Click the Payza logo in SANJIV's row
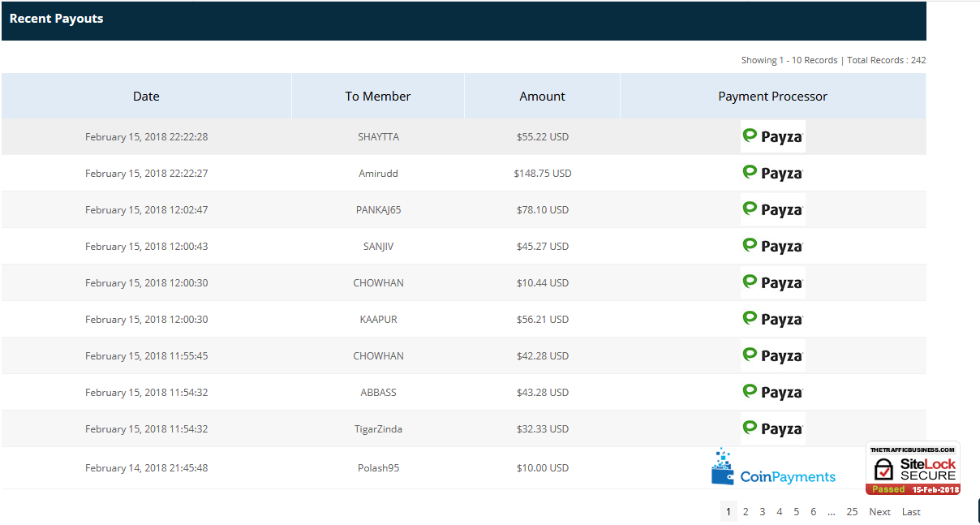 tap(772, 246)
